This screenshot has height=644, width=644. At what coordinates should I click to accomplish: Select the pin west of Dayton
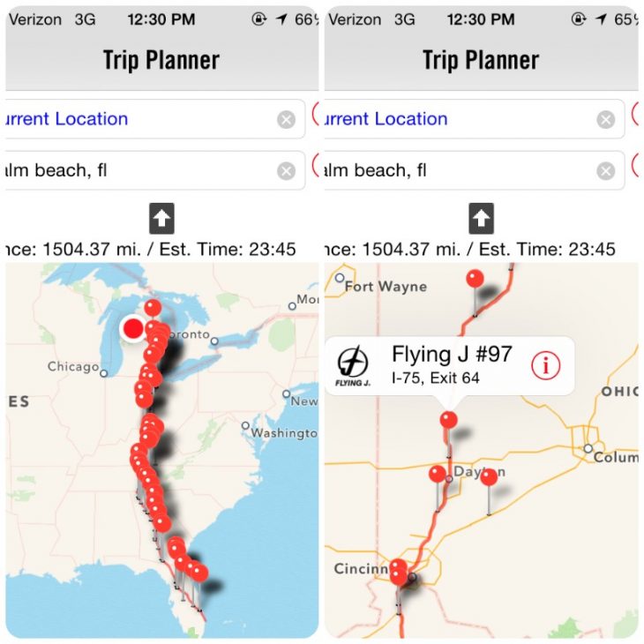pos(438,474)
